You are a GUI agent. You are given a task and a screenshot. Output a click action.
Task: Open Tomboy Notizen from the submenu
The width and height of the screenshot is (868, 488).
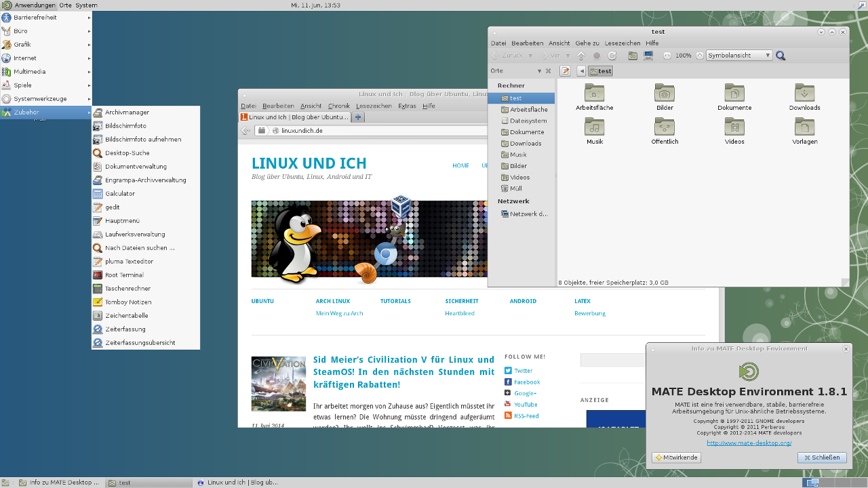pos(146,302)
